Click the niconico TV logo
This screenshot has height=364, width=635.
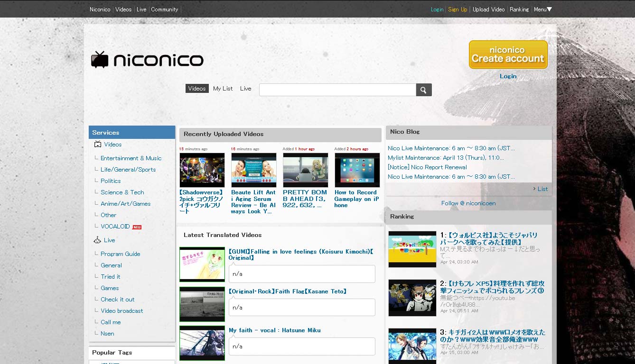(147, 60)
